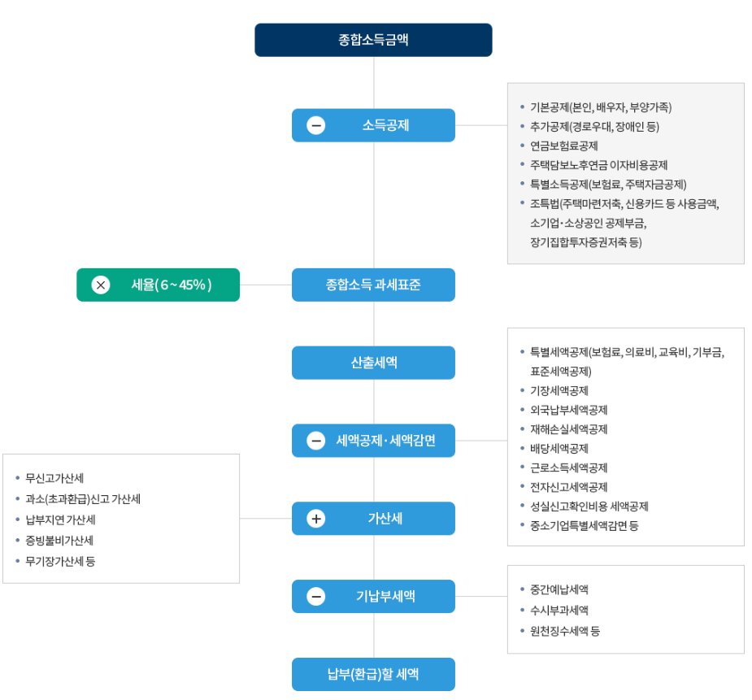Image resolution: width=752 pixels, height=700 pixels.
Task: Click the 세율(6~45%) label text
Action: pyautogui.click(x=172, y=285)
